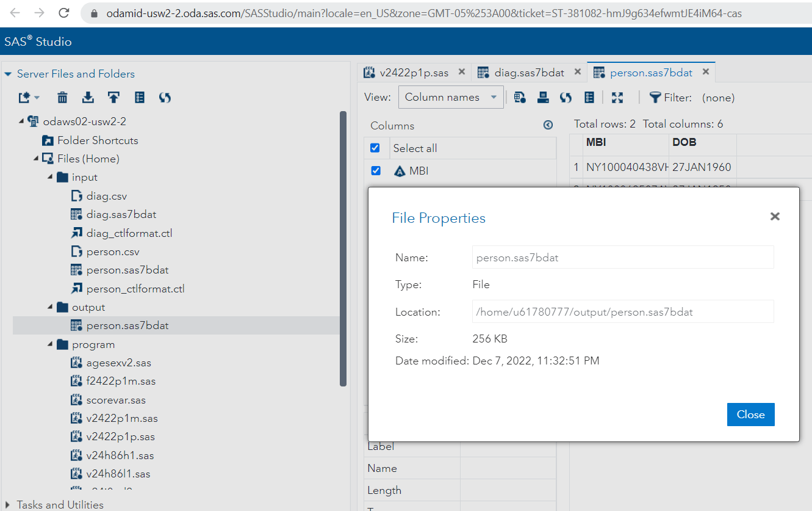The image size is (812, 511).
Task: Refresh the table data with the refresh icon
Action: (566, 97)
